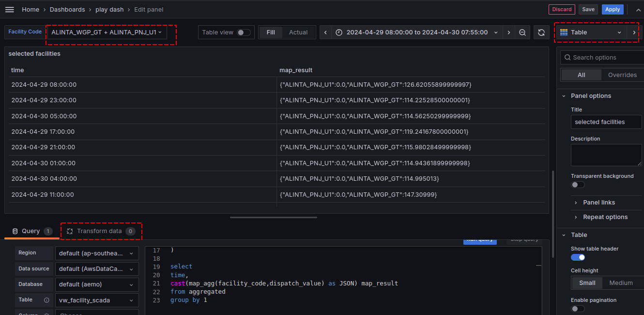This screenshot has height=315, width=644.
Task: Refresh the dashboard with the refresh icon
Action: [x=541, y=32]
